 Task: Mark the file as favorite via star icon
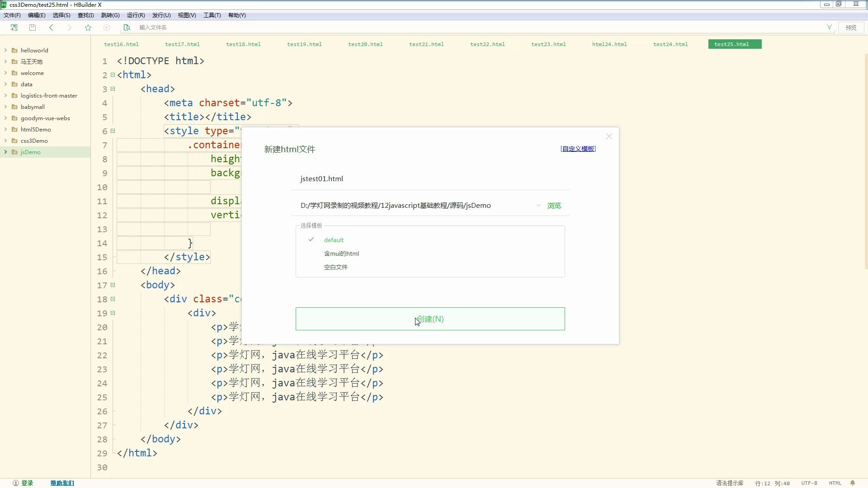pyautogui.click(x=88, y=27)
